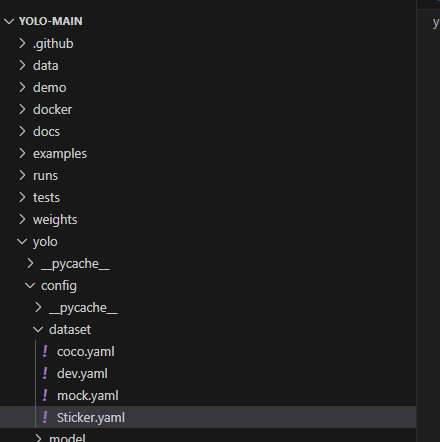Click the YAML icon beside Sticker.yaml
This screenshot has height=442, width=440.
point(45,418)
